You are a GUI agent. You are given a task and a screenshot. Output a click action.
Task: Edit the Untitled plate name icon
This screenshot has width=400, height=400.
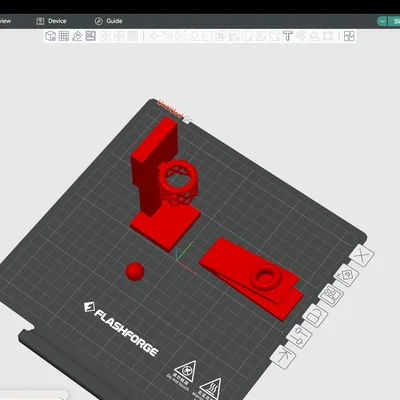point(188,119)
